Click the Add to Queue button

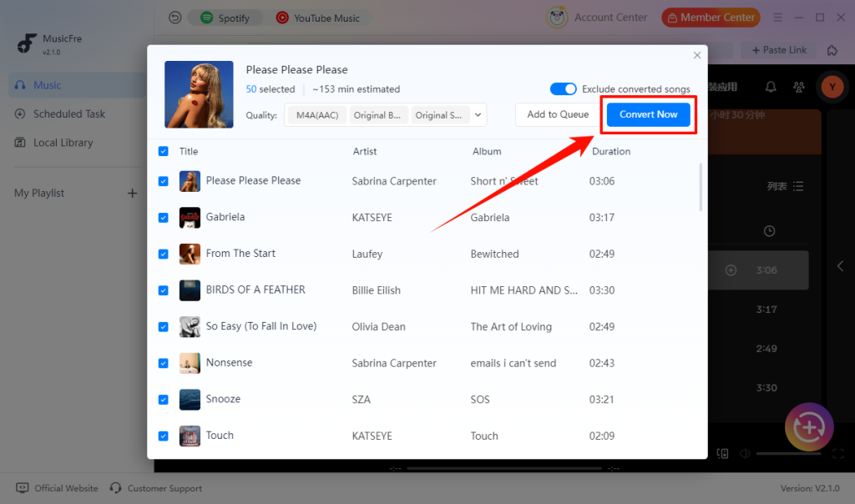point(557,114)
